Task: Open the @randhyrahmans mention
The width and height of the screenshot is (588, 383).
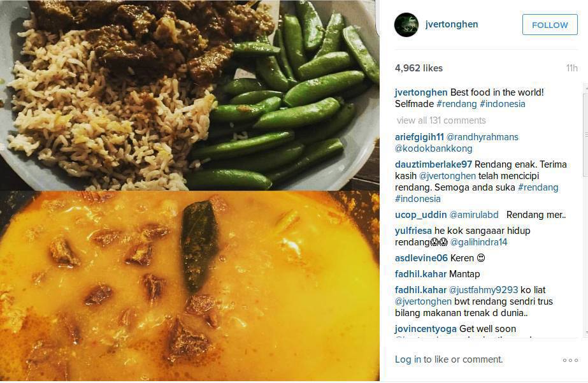Action: (482, 137)
